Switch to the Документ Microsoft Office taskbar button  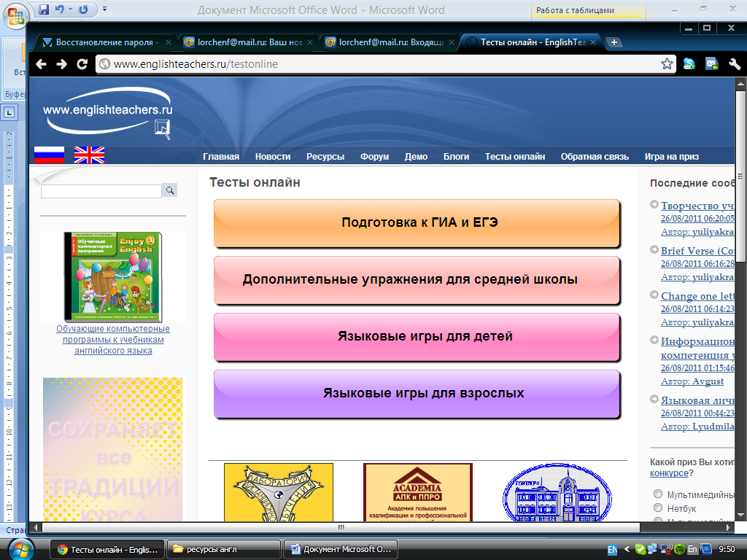[x=341, y=550]
